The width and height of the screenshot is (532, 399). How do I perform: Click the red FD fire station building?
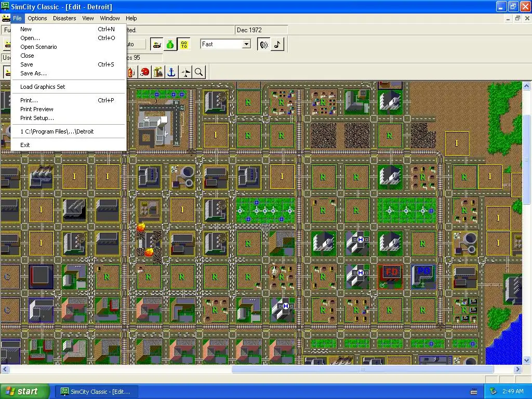[x=391, y=276]
